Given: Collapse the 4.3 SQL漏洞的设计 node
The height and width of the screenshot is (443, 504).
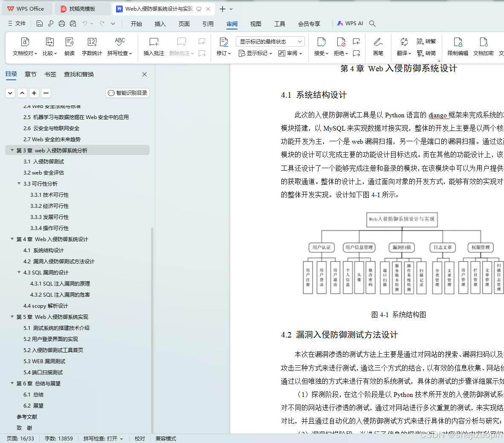Looking at the screenshot, I should tap(19, 272).
